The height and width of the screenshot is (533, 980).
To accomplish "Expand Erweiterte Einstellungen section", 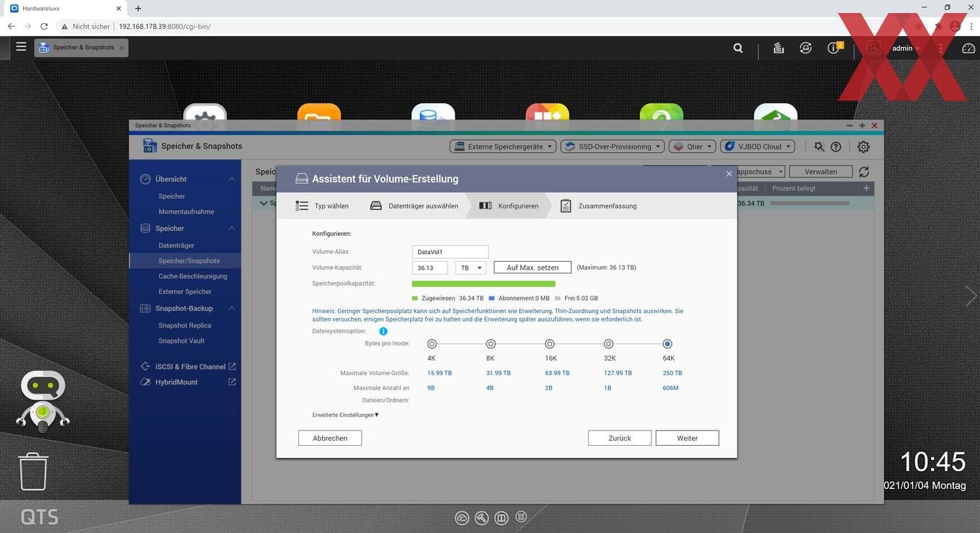I will [345, 415].
